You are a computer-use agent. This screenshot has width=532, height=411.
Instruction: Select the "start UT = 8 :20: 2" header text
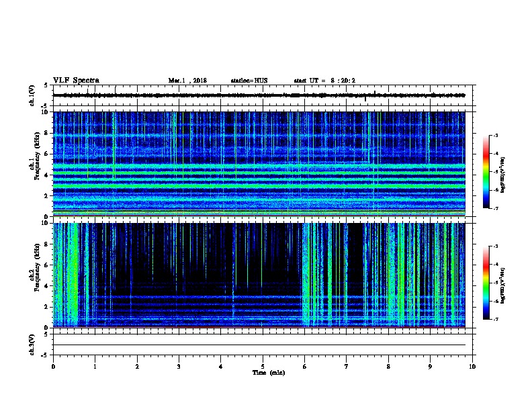(324, 81)
